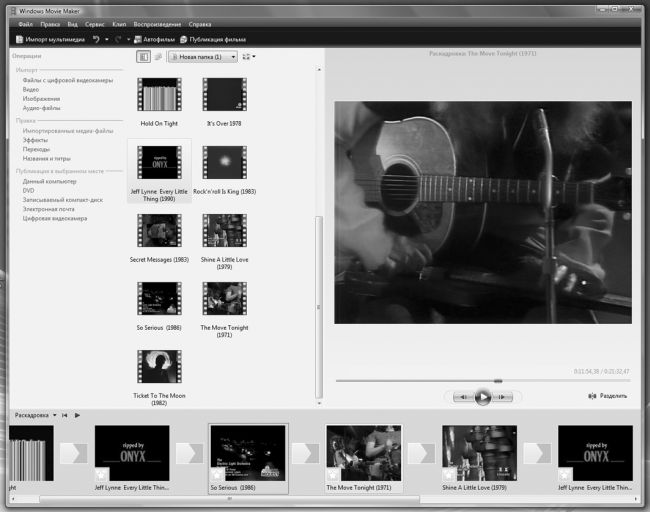Click the Эффекты link in tasks pane

click(35, 140)
